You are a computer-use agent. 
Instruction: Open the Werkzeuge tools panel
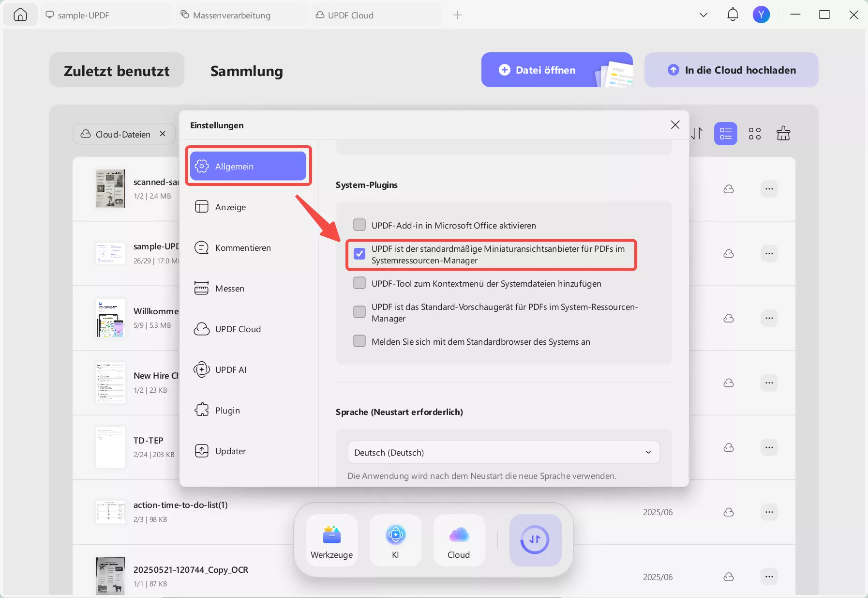(x=331, y=540)
